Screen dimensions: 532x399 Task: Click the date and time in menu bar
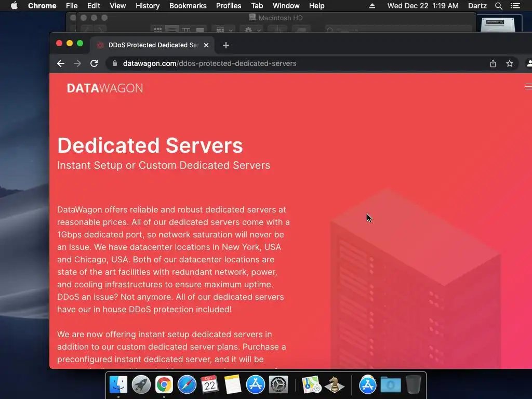click(x=423, y=6)
